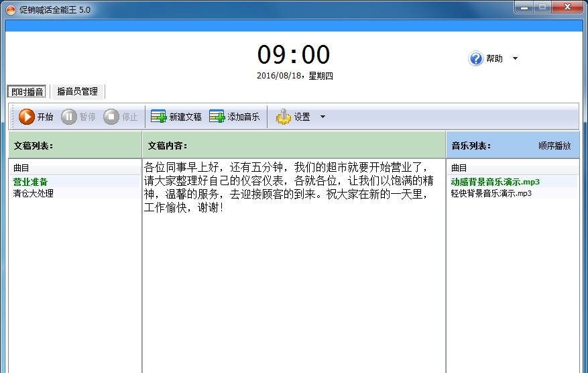Screen dimensions: 588x373
Task: Click the 文稿列表 panel header
Action: point(75,145)
